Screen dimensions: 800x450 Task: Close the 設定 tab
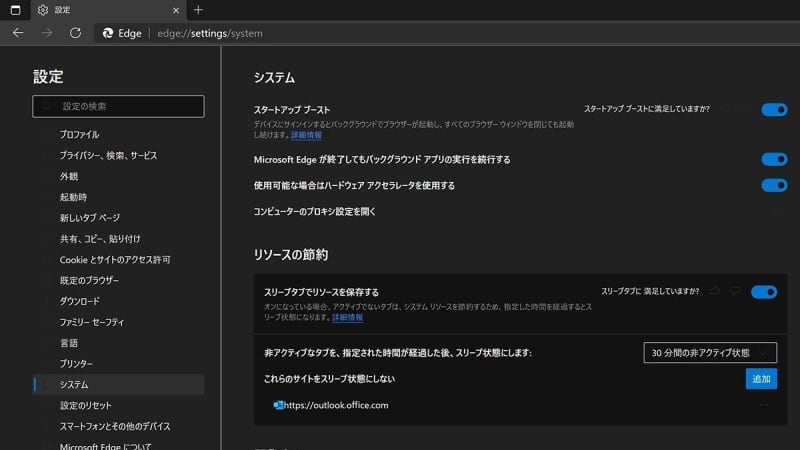point(175,10)
